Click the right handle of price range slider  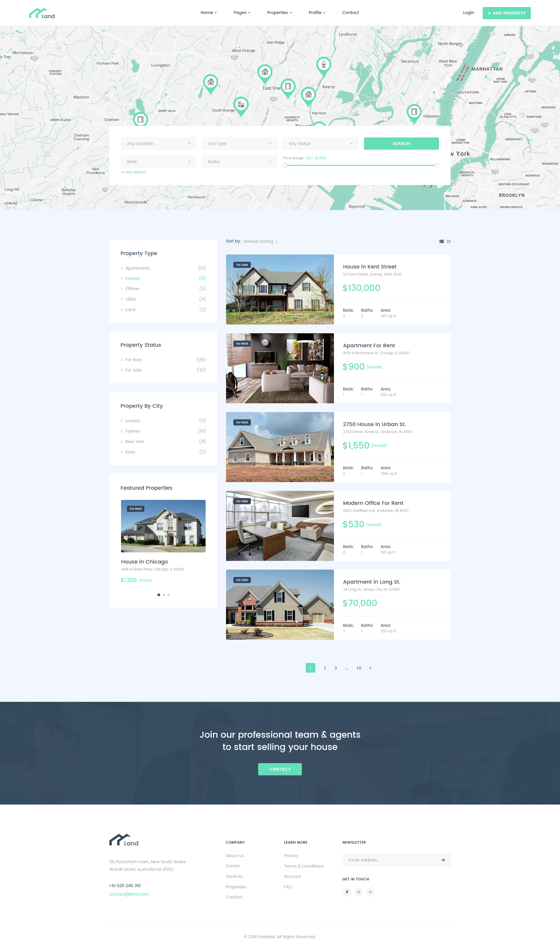click(x=437, y=165)
